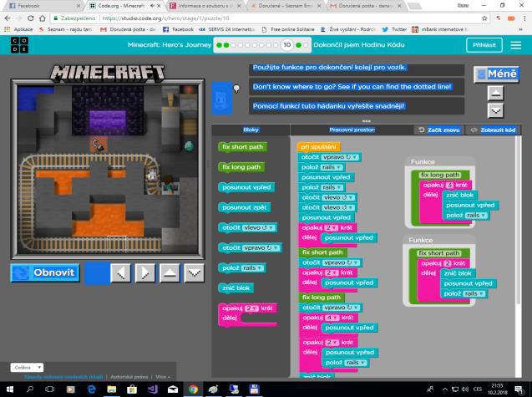
Task: Select the 'posunout zpět' toolbox block
Action: [x=244, y=207]
